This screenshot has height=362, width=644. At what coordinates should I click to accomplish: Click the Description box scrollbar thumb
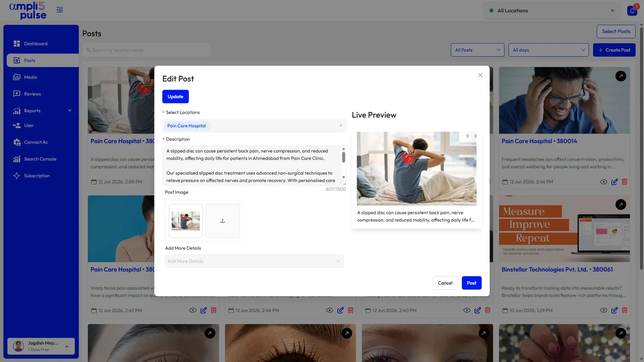click(343, 156)
